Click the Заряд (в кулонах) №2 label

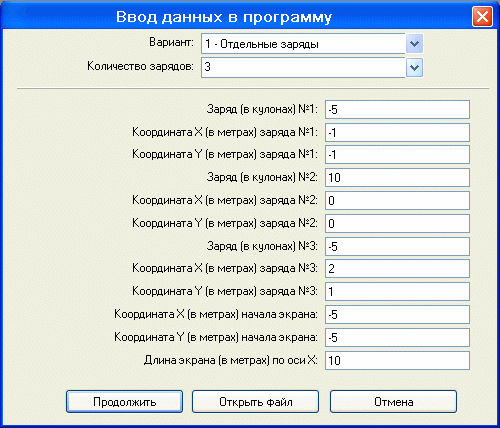click(262, 177)
